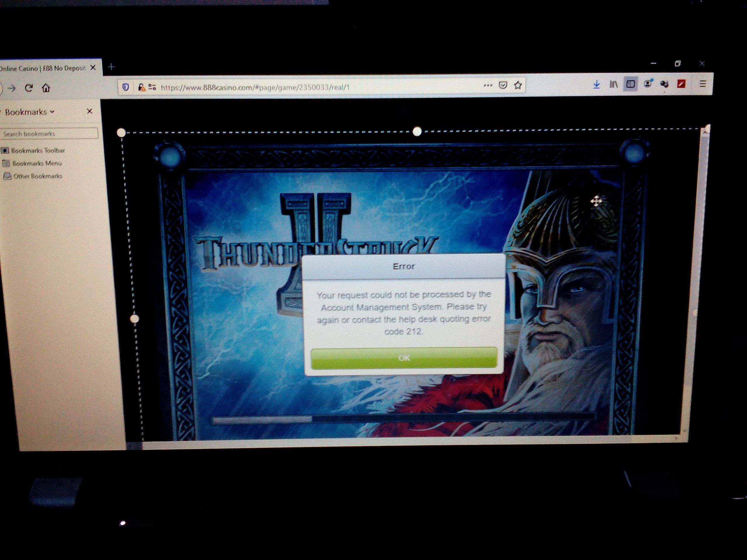Toggle the sidebar toolbar button
This screenshot has height=560, width=747.
click(631, 84)
